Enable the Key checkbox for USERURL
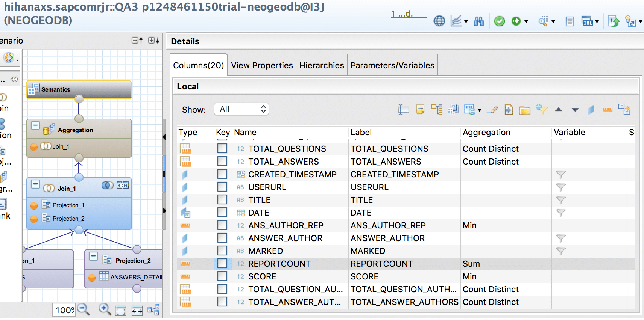Viewport: 644px width, 320px height. point(222,187)
